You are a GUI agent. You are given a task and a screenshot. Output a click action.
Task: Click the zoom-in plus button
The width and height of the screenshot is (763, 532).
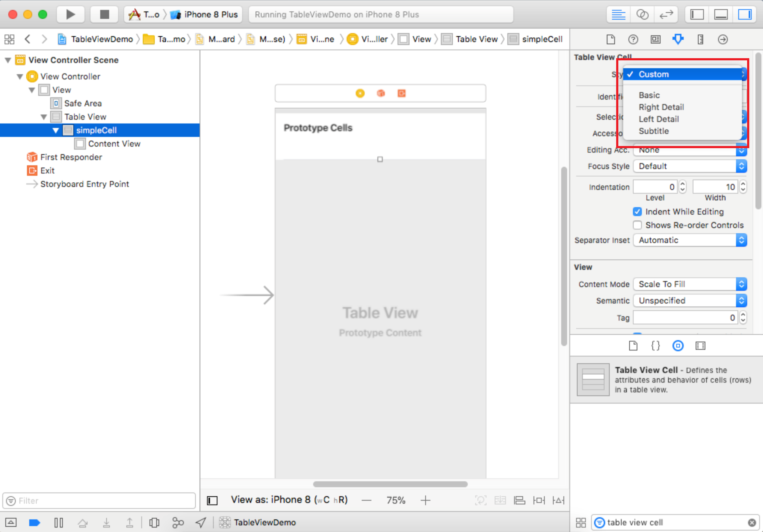pyautogui.click(x=425, y=500)
